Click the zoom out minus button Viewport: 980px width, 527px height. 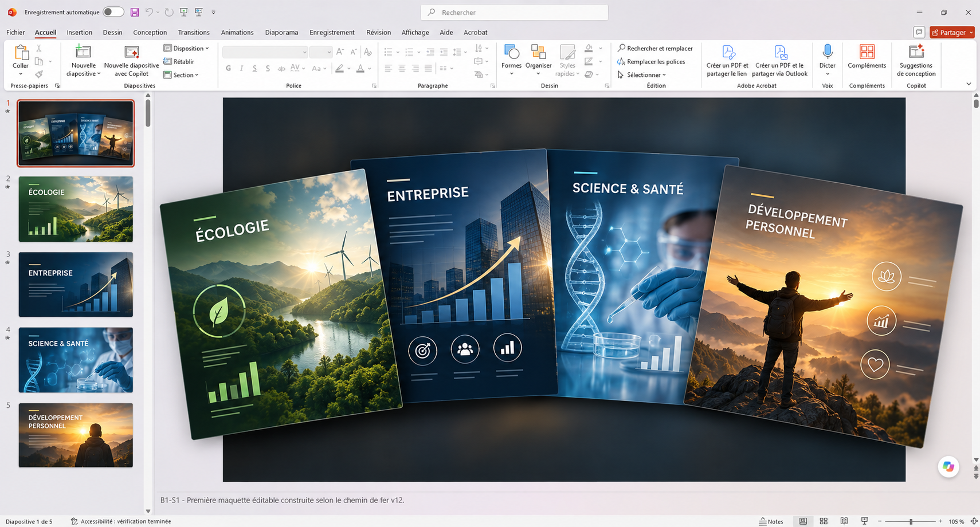click(x=880, y=521)
